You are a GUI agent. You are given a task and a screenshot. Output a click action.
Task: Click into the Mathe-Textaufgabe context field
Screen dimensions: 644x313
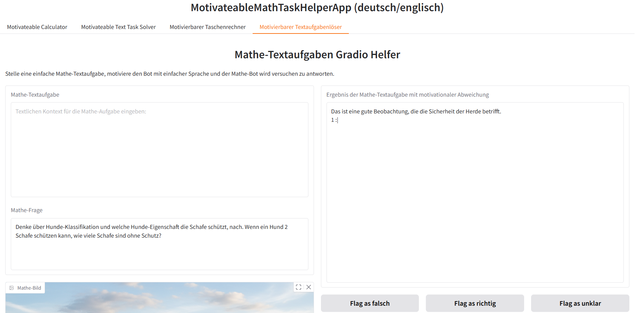160,150
